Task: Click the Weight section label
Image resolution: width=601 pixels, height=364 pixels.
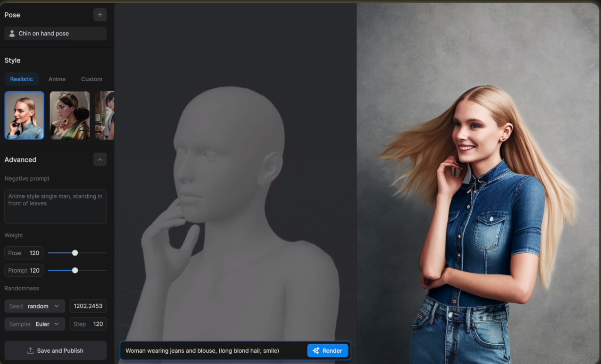Action: coord(14,235)
